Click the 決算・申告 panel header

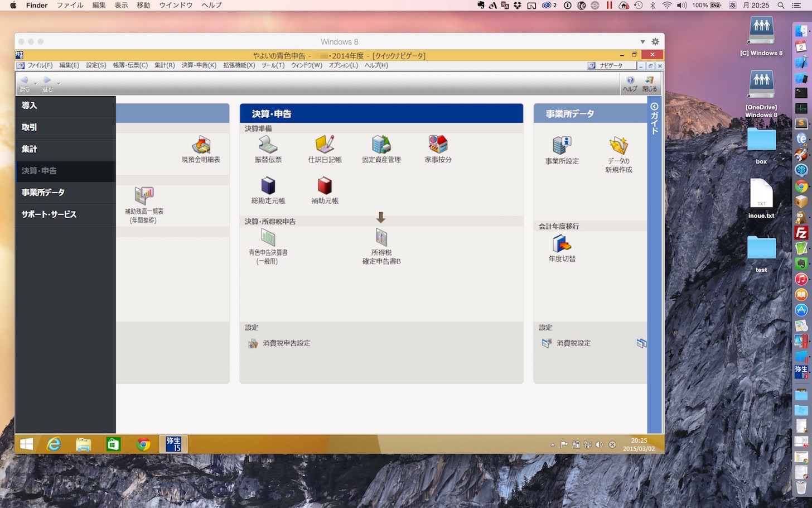coord(381,113)
